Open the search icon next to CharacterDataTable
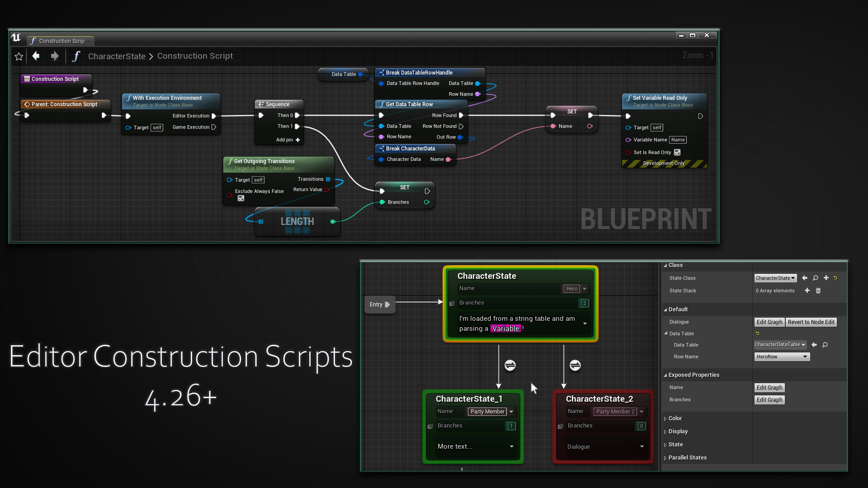The height and width of the screenshot is (488, 868). 825,345
